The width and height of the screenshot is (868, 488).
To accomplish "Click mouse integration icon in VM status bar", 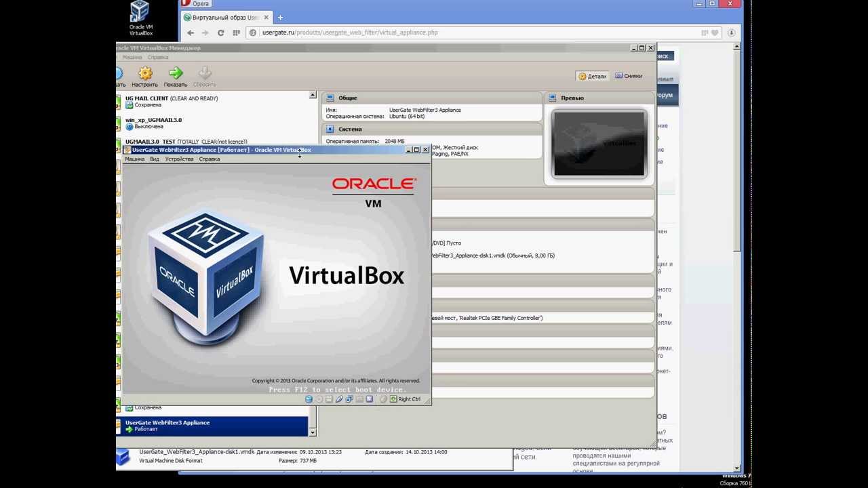I will pos(383,399).
